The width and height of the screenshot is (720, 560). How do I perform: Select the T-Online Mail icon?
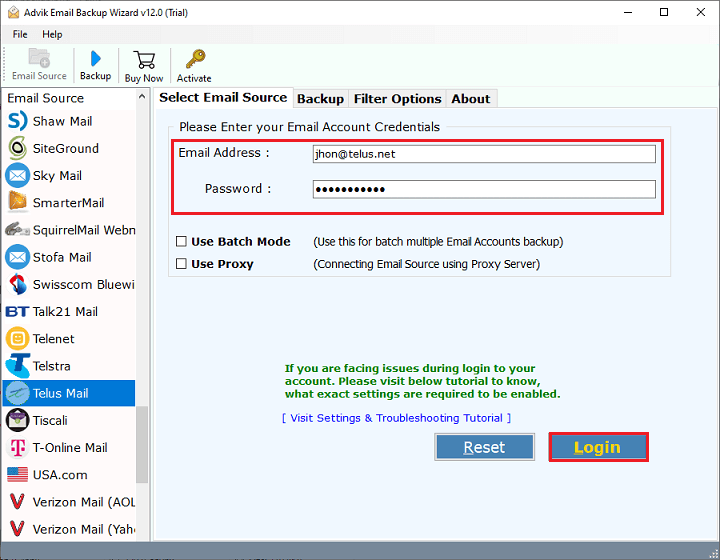click(x=17, y=447)
